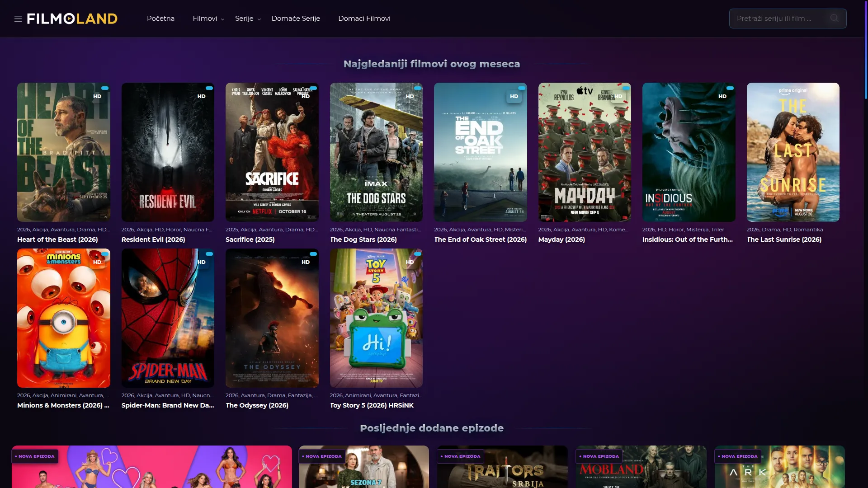Click Spider-Man Brand New Day poster
868x488 pixels.
[168, 318]
